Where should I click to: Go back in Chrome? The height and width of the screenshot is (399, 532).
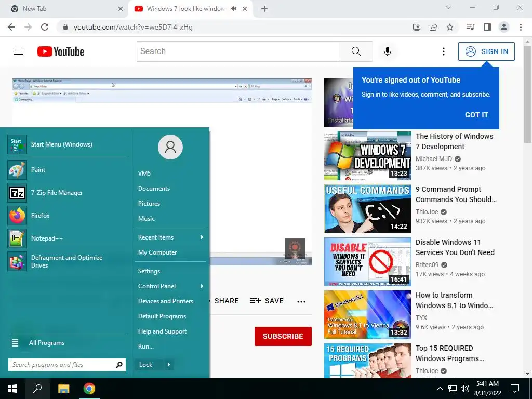point(11,27)
